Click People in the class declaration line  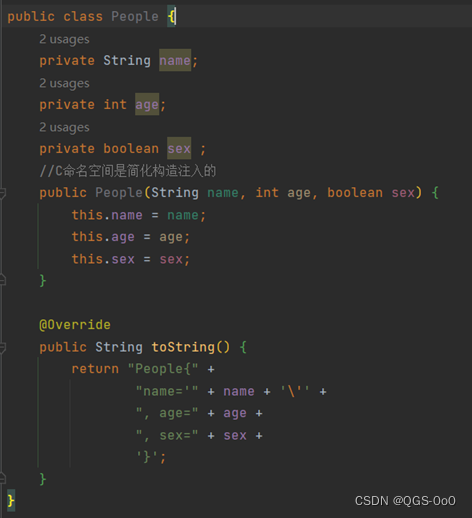(x=135, y=16)
